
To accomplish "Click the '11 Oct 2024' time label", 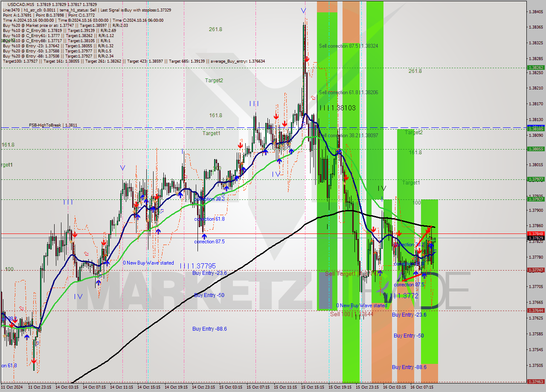I will click(x=12, y=387).
